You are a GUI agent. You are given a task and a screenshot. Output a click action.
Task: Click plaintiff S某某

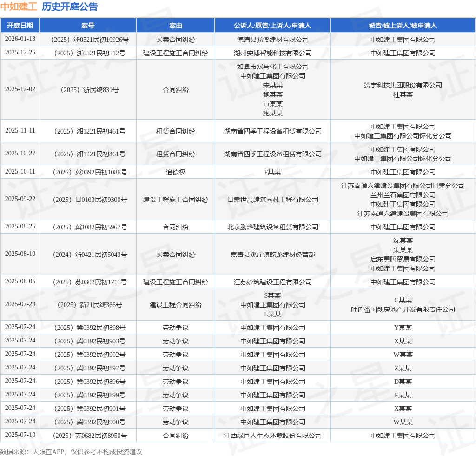coord(272,295)
